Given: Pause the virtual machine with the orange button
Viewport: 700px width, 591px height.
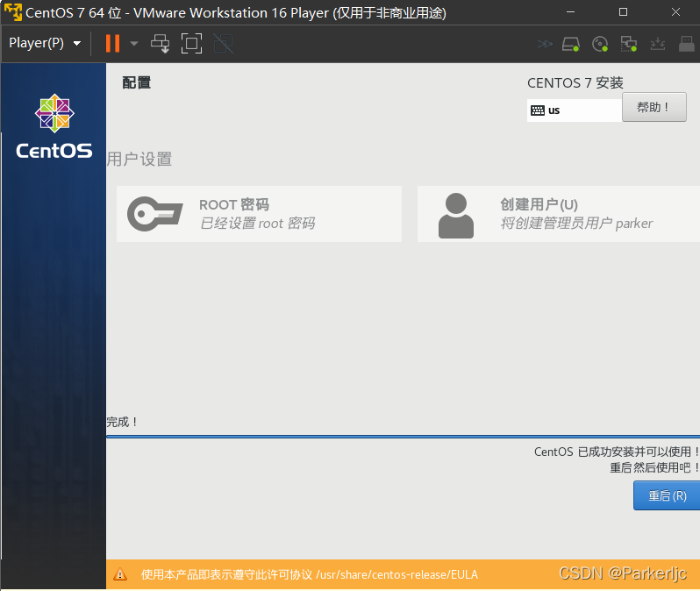Looking at the screenshot, I should pyautogui.click(x=112, y=43).
